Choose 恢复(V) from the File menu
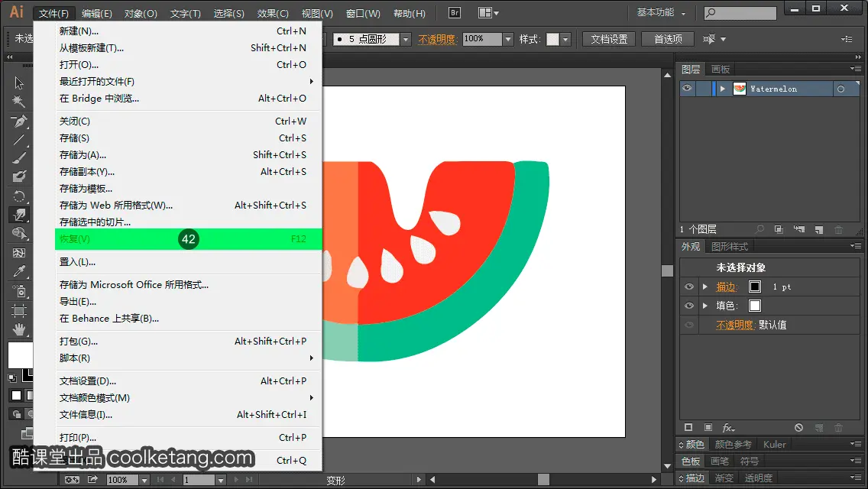The width and height of the screenshot is (868, 489). pyautogui.click(x=189, y=239)
